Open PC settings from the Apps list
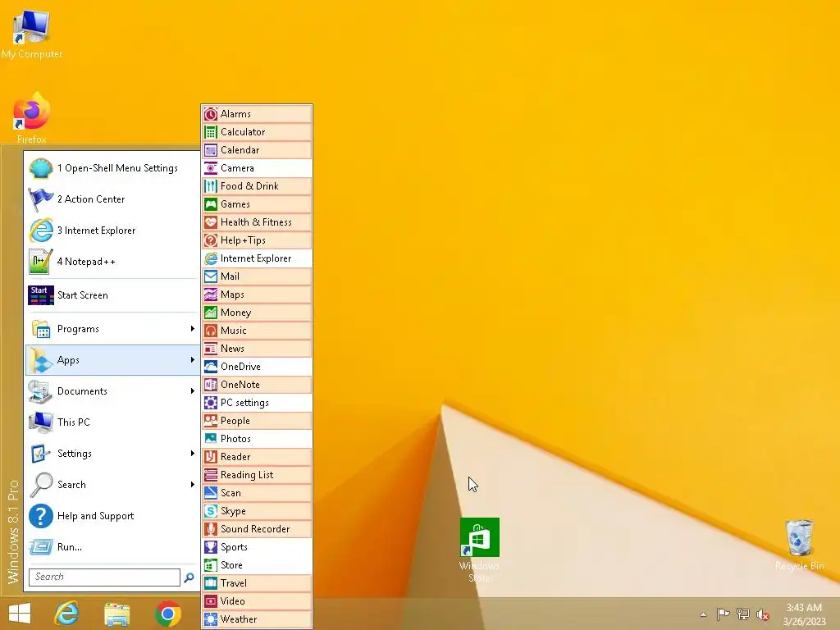Viewport: 840px width, 630px height. [x=257, y=402]
